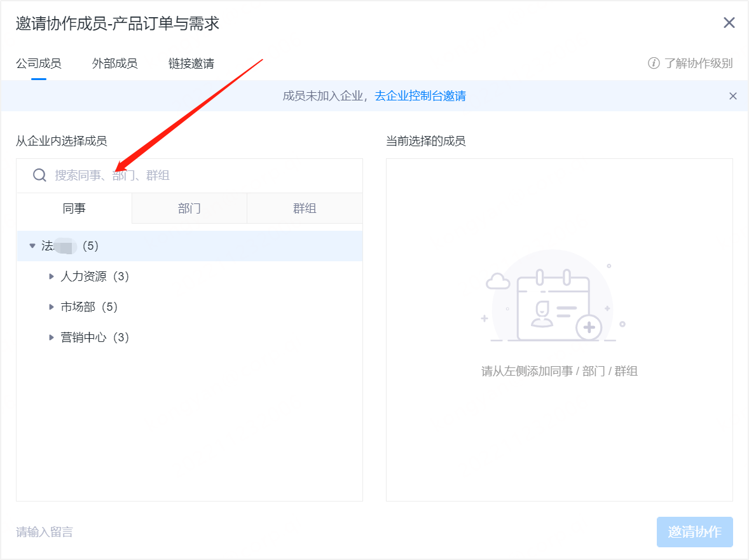Click the info icon beside 了解协作级别

[x=654, y=64]
